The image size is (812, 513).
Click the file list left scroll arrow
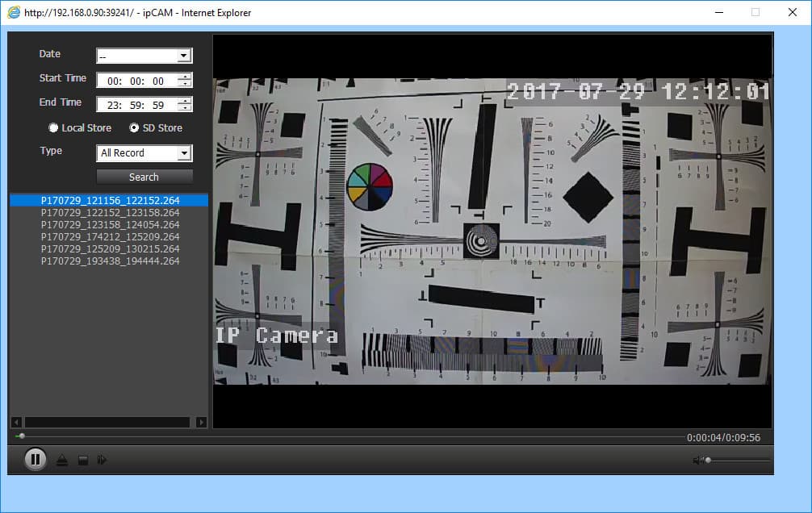click(x=17, y=423)
